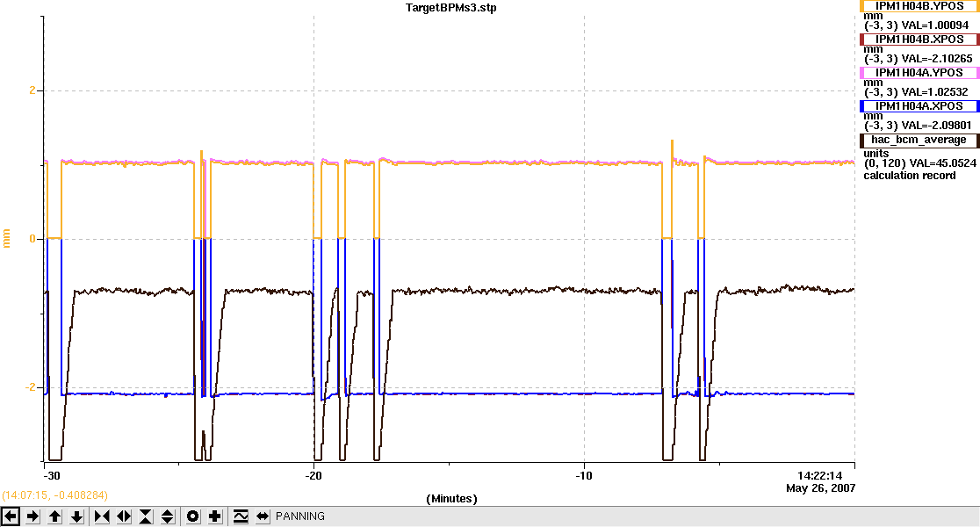Click the PANNING status label
Screen dimensions: 980x527
coord(300,516)
